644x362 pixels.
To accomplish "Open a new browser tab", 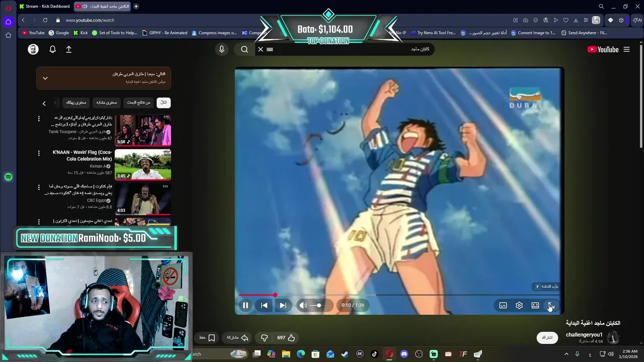I will pos(136,7).
